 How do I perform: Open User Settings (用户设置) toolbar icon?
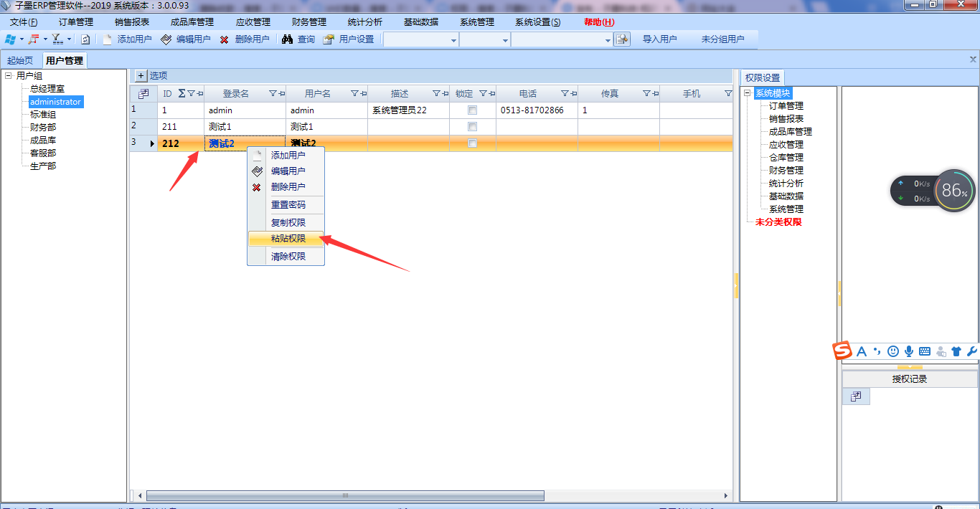pyautogui.click(x=329, y=39)
